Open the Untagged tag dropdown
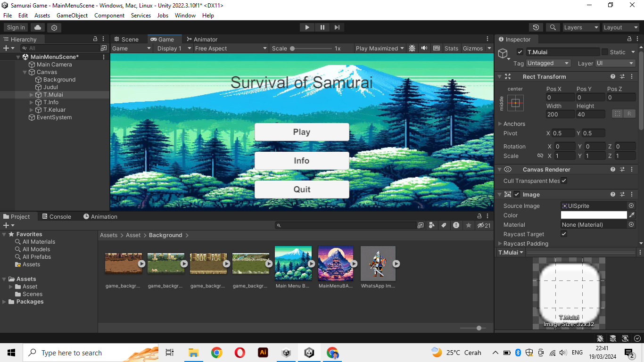The width and height of the screenshot is (644, 362). (x=548, y=63)
